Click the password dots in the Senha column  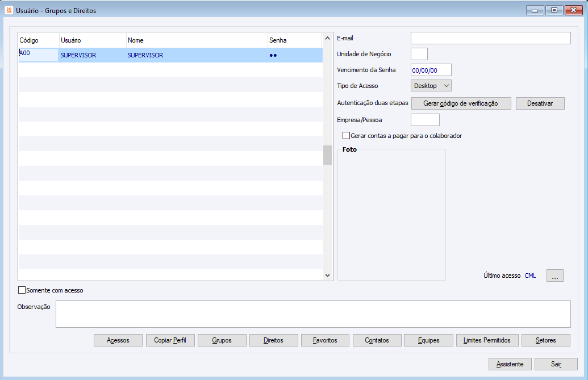tap(273, 56)
